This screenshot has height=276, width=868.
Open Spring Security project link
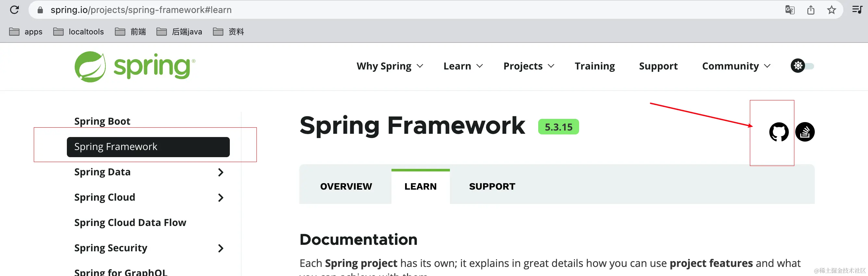coord(110,248)
